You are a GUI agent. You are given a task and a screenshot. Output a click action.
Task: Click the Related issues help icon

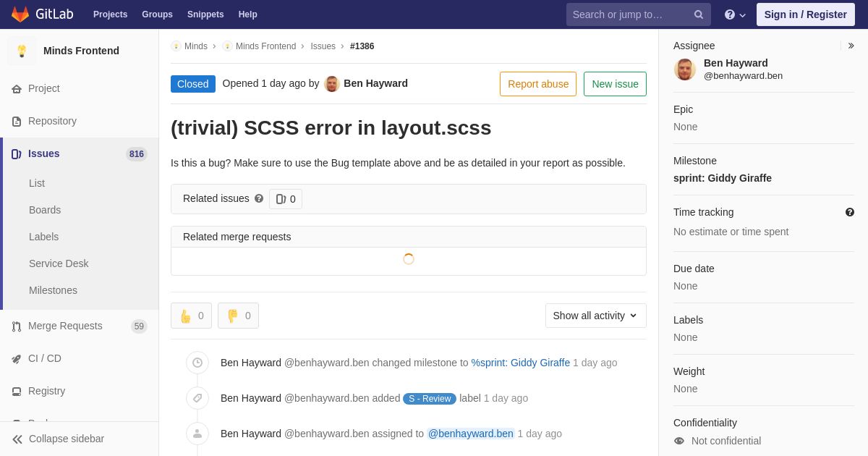(259, 198)
